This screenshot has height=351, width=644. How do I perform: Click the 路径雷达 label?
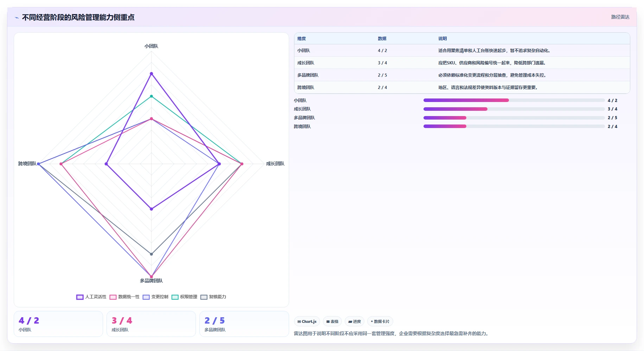pyautogui.click(x=620, y=17)
